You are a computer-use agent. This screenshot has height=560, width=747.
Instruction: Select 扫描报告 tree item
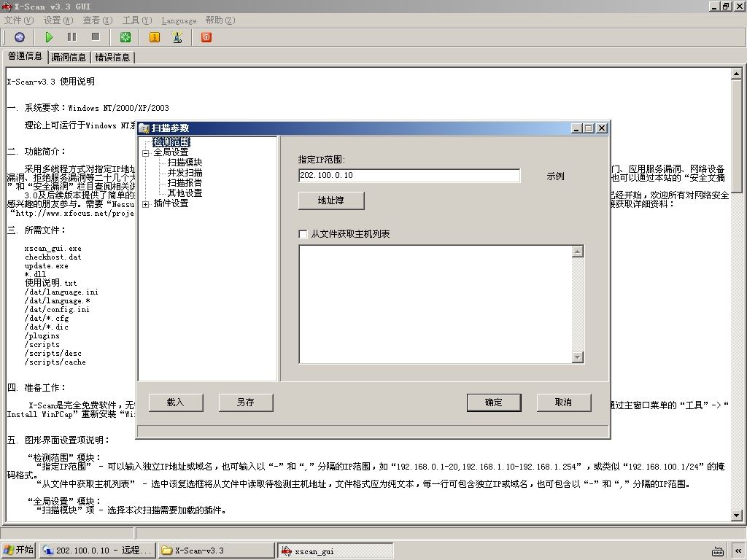[x=185, y=183]
